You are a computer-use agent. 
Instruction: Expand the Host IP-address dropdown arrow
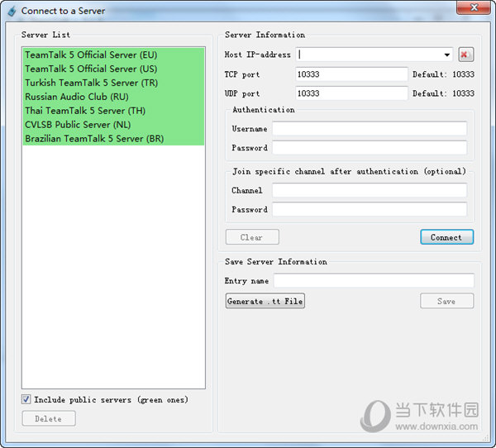(x=446, y=55)
